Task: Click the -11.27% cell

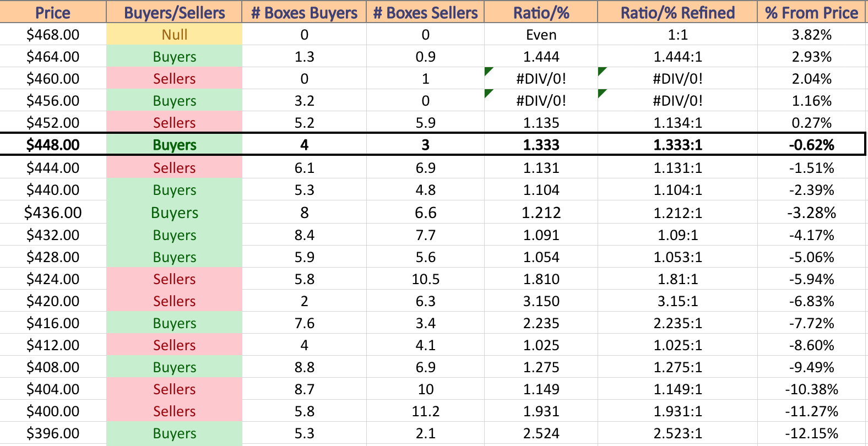Action: 811,411
